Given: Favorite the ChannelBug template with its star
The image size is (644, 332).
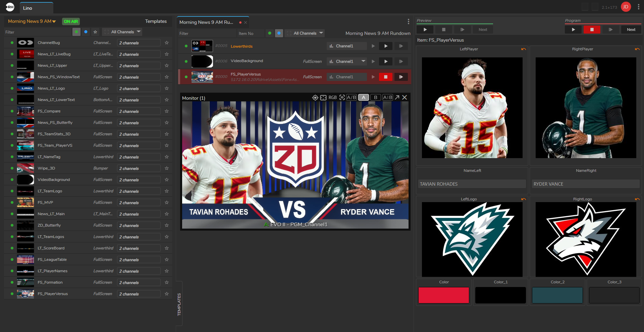Looking at the screenshot, I should [167, 43].
